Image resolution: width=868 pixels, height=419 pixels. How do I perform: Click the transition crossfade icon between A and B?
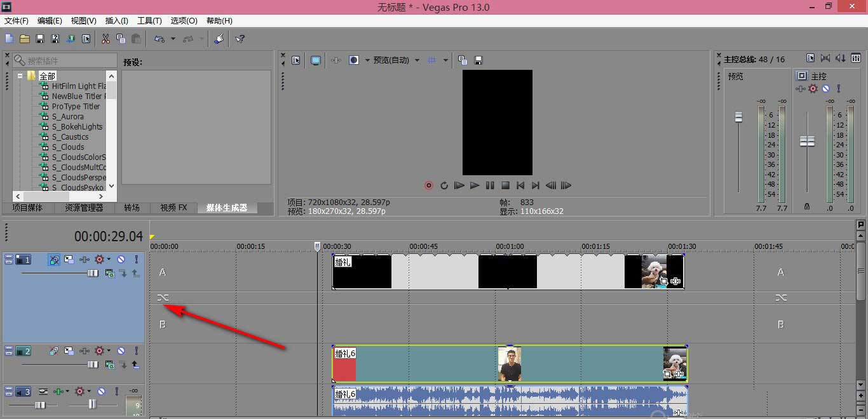point(163,298)
